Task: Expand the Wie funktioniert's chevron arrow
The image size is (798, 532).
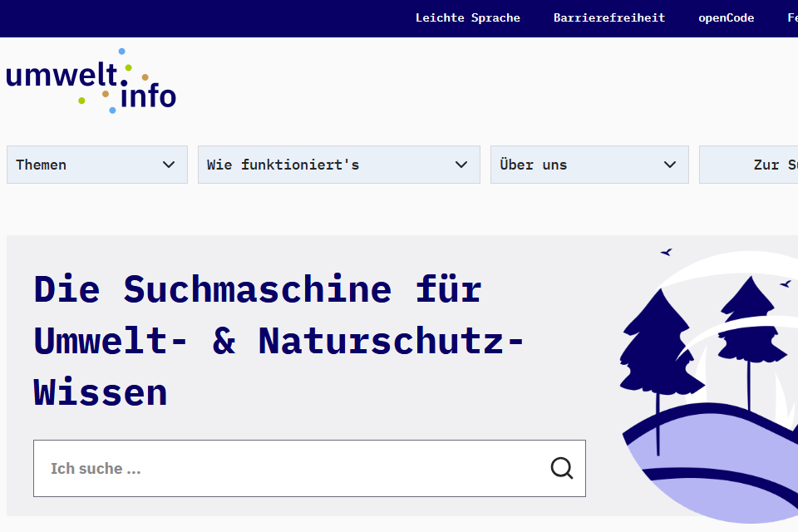Action: click(x=461, y=165)
